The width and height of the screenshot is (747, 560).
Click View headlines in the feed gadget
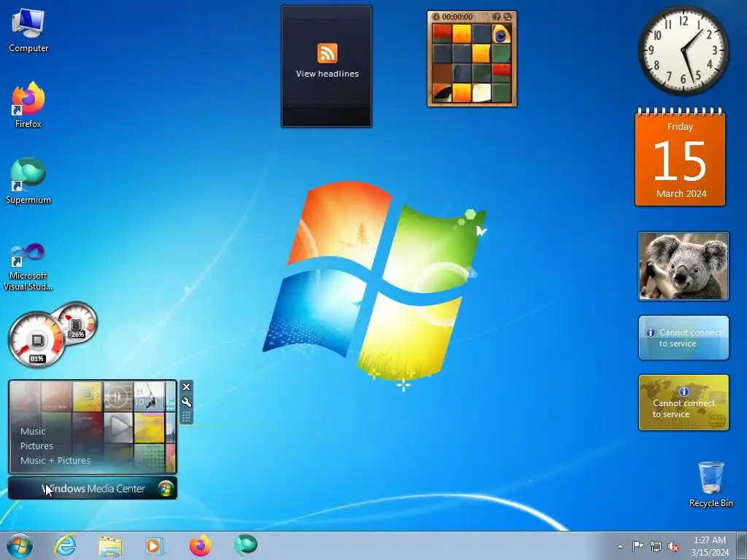[x=328, y=74]
